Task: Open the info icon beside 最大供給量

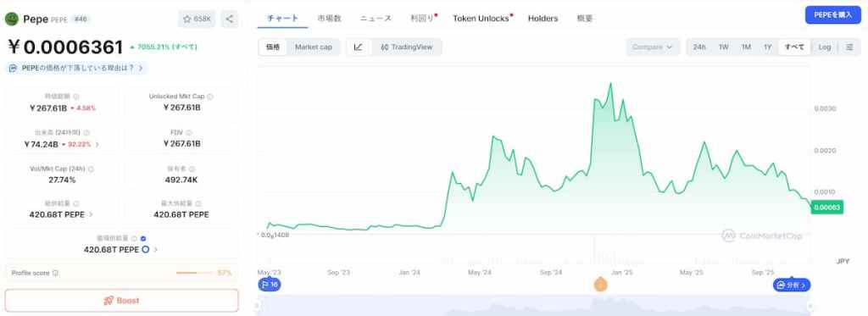Action: (198, 203)
